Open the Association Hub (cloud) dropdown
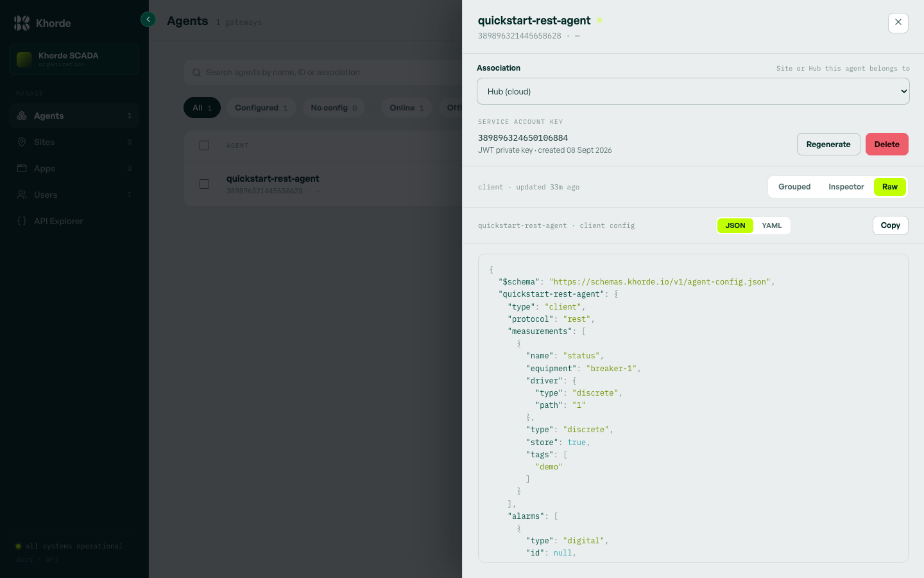 (x=693, y=91)
